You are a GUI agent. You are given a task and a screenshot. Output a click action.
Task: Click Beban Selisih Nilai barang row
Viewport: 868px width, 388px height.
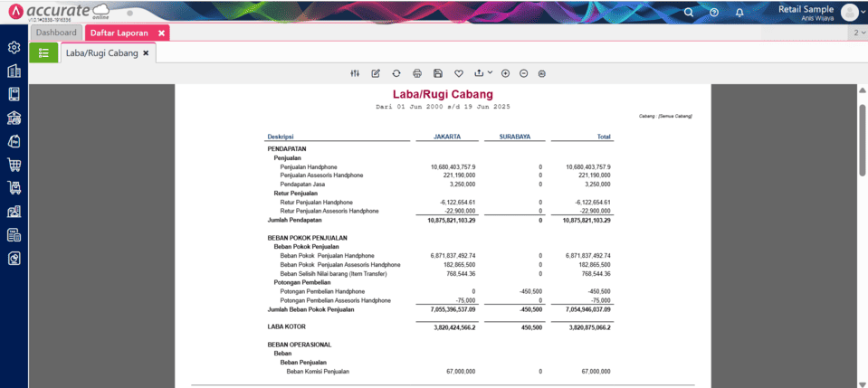point(333,273)
